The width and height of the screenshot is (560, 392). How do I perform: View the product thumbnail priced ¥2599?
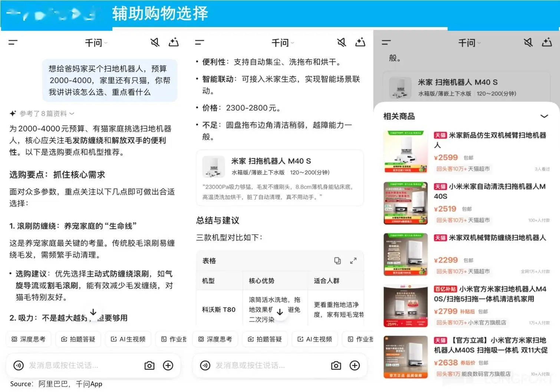(405, 152)
